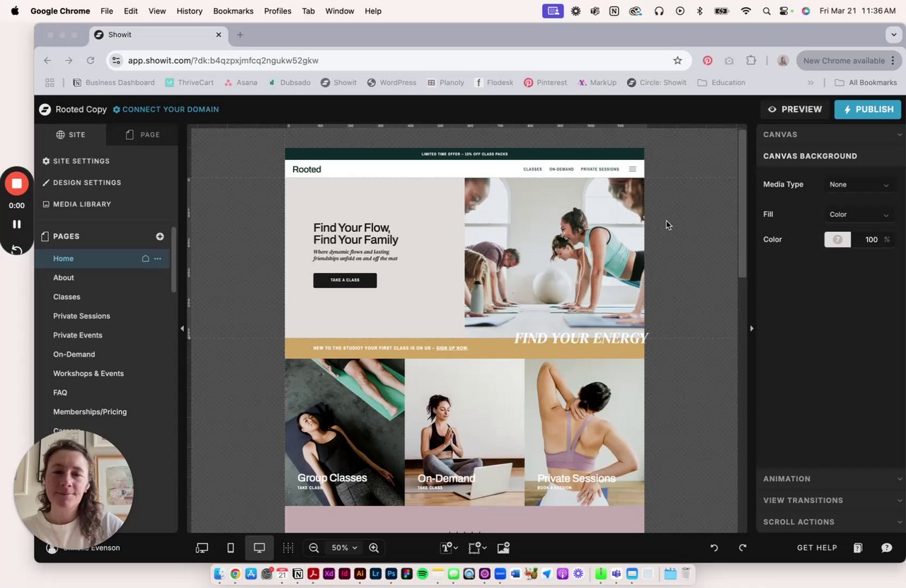Click Connect Your Domain link

(166, 110)
